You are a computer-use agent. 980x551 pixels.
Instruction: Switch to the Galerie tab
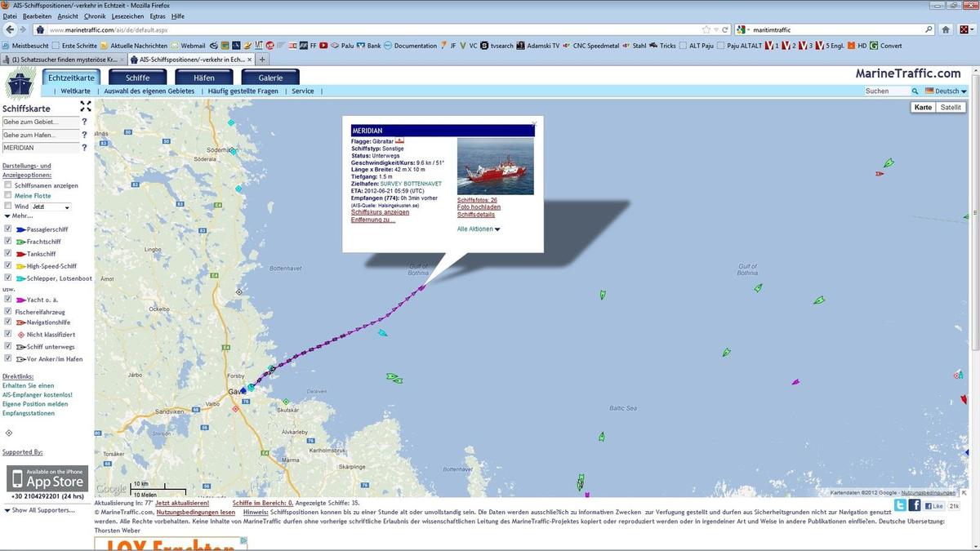pos(270,78)
